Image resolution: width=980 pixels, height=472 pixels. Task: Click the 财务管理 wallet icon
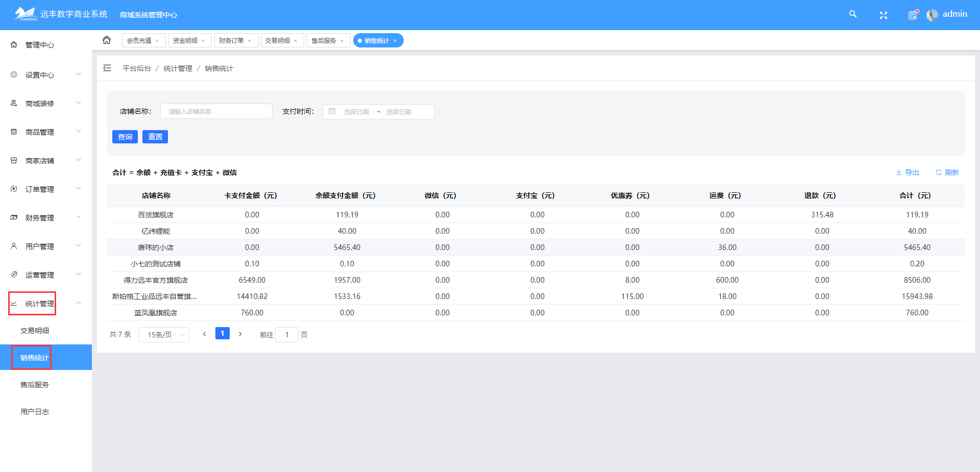14,217
